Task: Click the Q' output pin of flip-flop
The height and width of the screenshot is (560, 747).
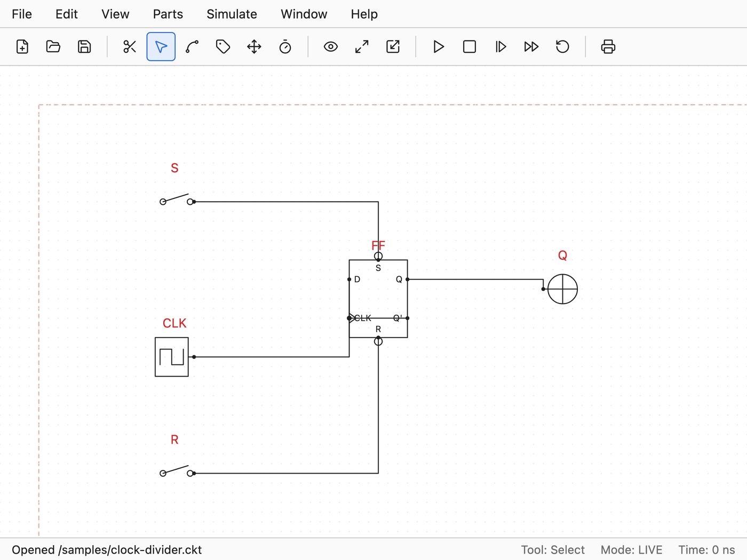Action: click(x=408, y=318)
